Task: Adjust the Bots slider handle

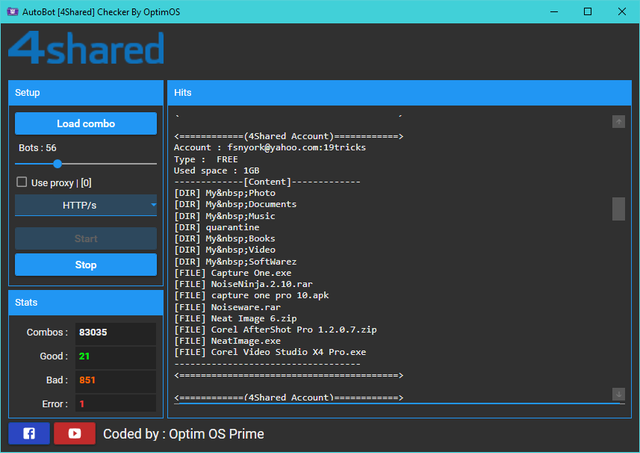Action: tap(58, 164)
